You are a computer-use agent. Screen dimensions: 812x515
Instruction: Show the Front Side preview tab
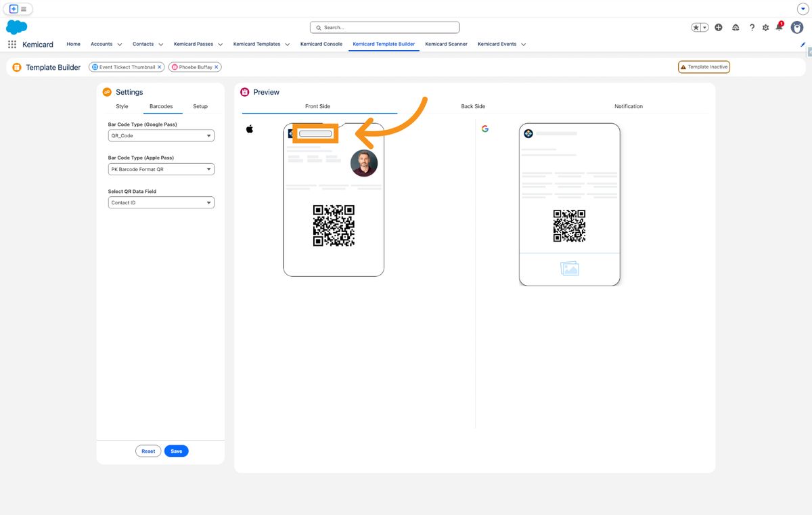point(318,106)
